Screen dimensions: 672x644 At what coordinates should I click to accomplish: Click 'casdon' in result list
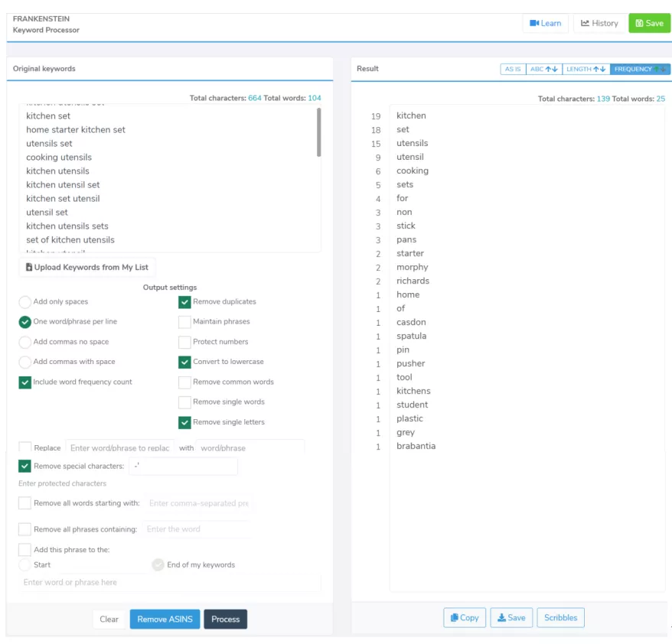click(x=411, y=322)
